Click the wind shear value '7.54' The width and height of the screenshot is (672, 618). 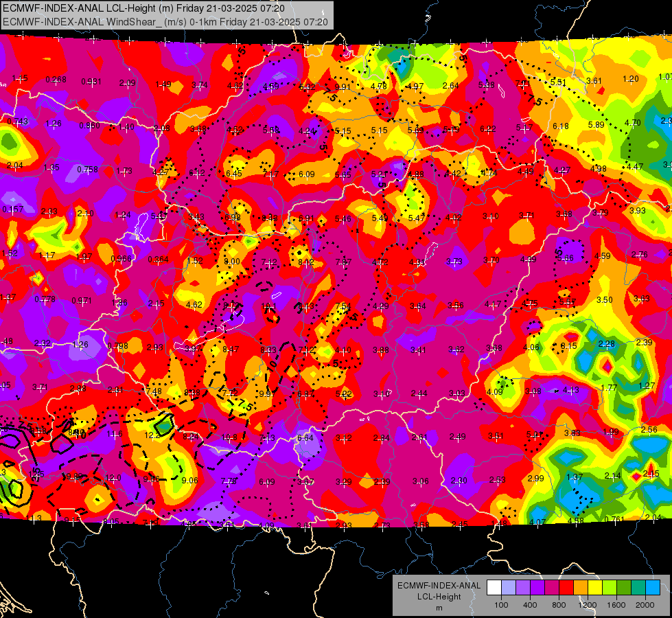pyautogui.click(x=343, y=306)
